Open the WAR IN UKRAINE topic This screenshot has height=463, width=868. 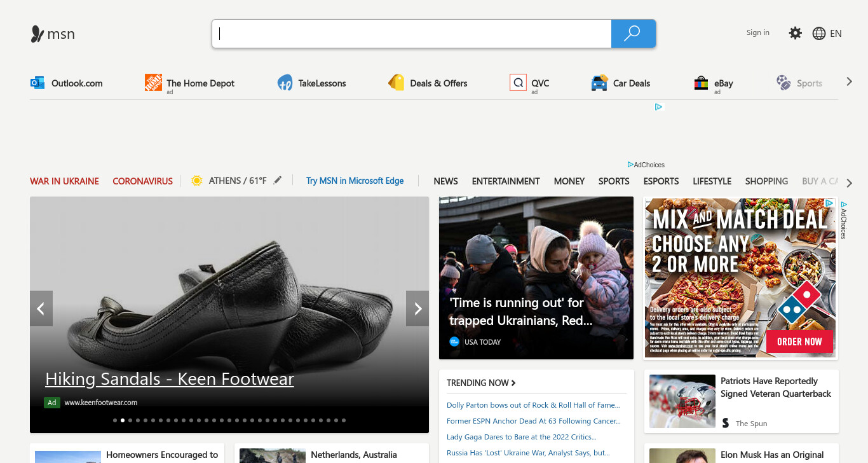[x=64, y=181]
